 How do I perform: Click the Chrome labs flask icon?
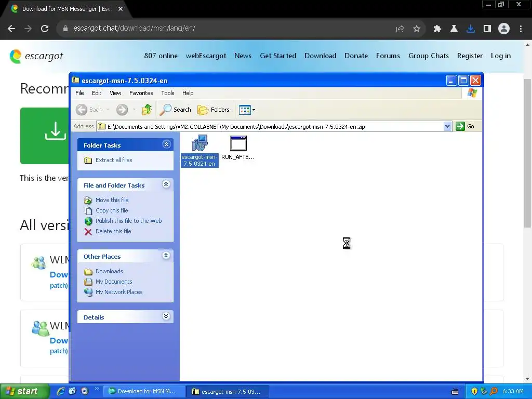(454, 29)
